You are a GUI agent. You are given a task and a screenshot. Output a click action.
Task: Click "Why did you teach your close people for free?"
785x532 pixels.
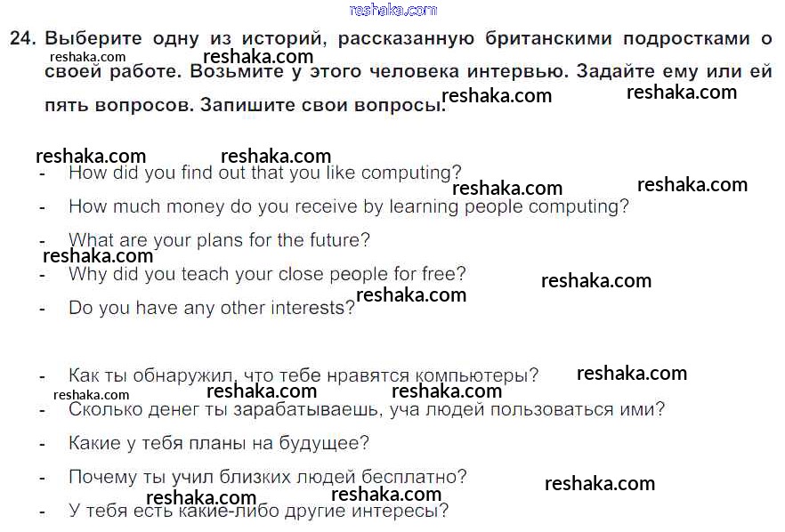[267, 274]
